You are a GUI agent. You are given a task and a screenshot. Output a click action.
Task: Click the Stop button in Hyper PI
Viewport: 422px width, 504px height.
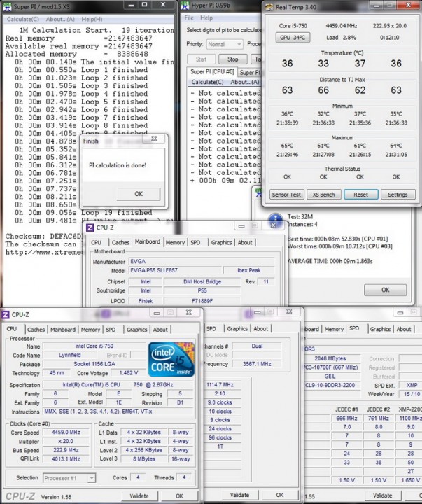(x=232, y=59)
